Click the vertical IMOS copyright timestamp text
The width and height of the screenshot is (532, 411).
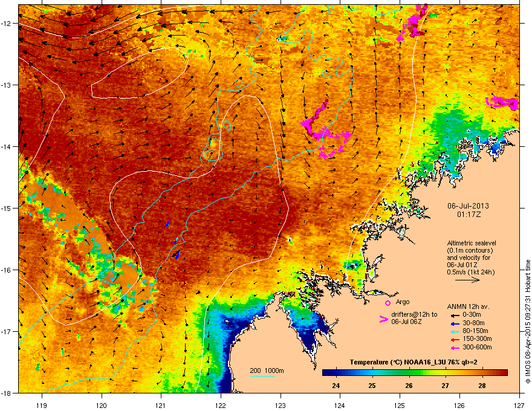pos(528,322)
